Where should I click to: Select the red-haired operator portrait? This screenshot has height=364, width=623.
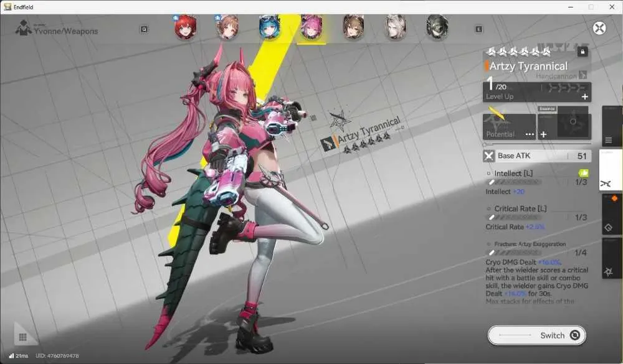(186, 27)
